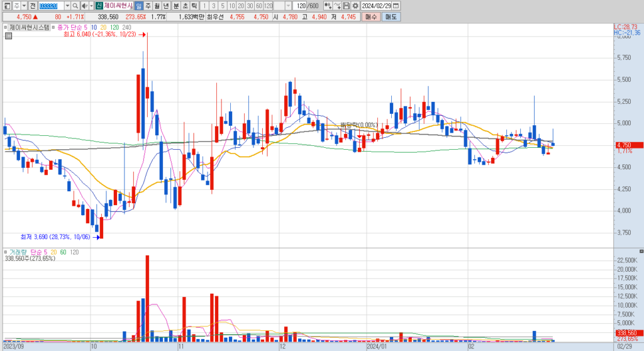The height and width of the screenshot is (351, 644).
Task: Choose interval 60 button
Action: tap(258, 6)
